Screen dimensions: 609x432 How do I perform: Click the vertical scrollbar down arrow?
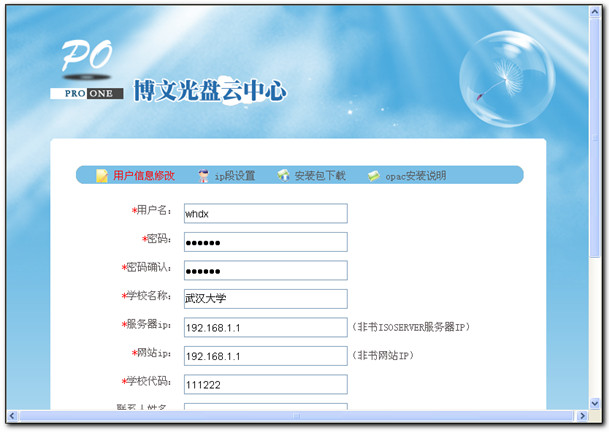coord(595,404)
